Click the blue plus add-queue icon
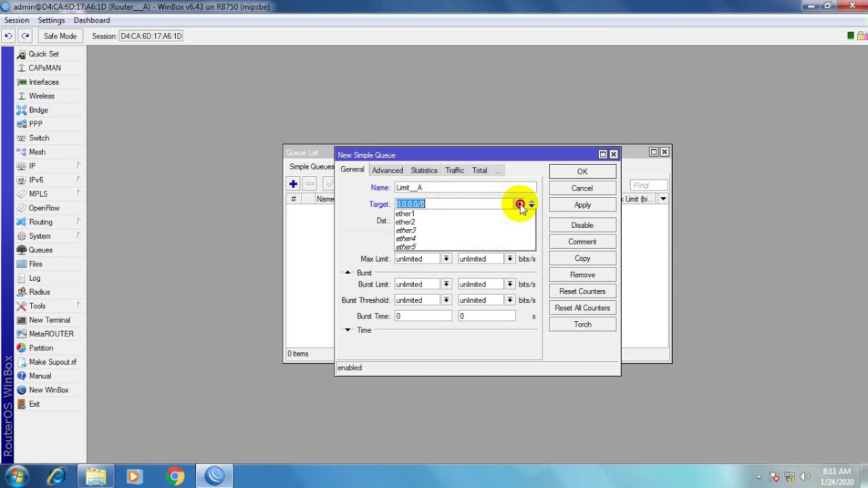Screen dimensions: 868x488 293,184
